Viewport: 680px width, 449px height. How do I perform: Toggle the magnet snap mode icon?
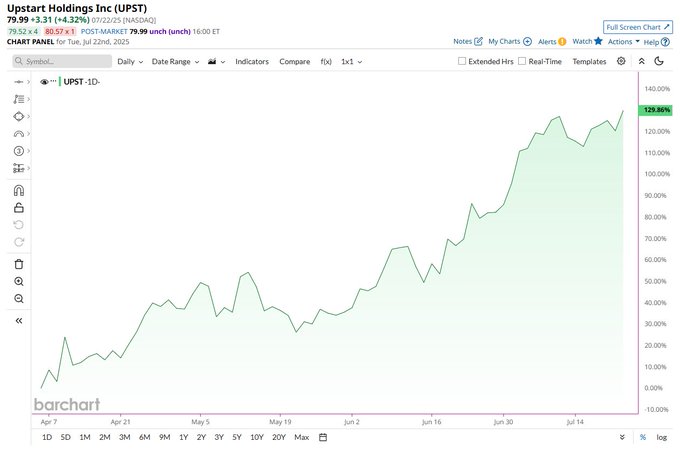[19, 190]
